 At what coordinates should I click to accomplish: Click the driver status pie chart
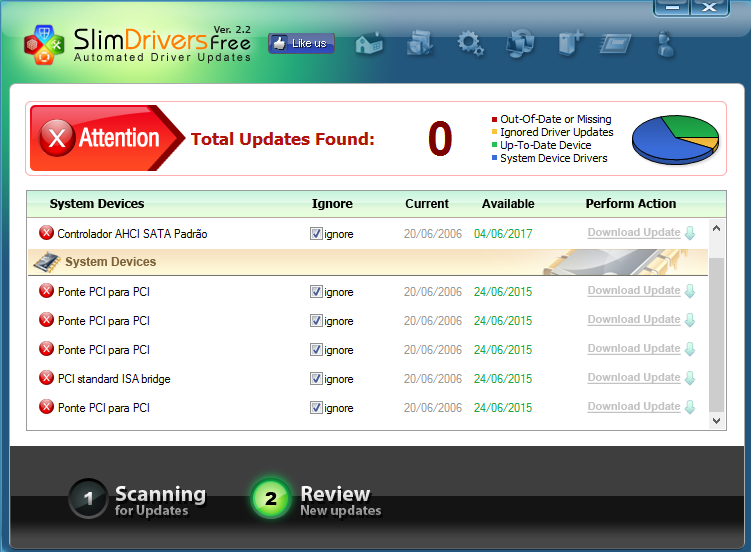[x=675, y=138]
